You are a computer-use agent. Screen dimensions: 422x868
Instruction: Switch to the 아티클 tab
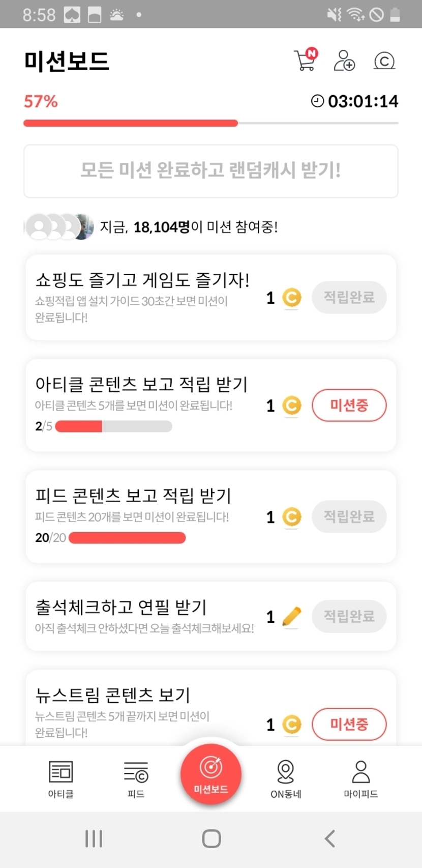pos(61,779)
